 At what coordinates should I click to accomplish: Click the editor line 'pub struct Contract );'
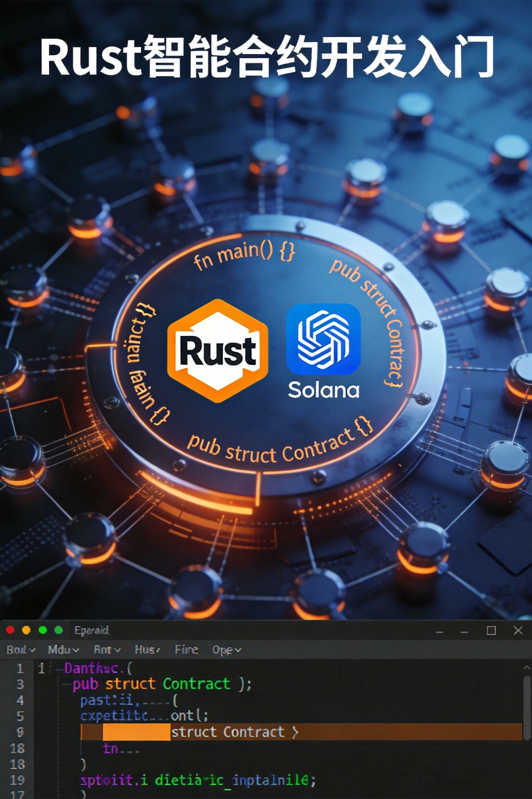pos(162,684)
